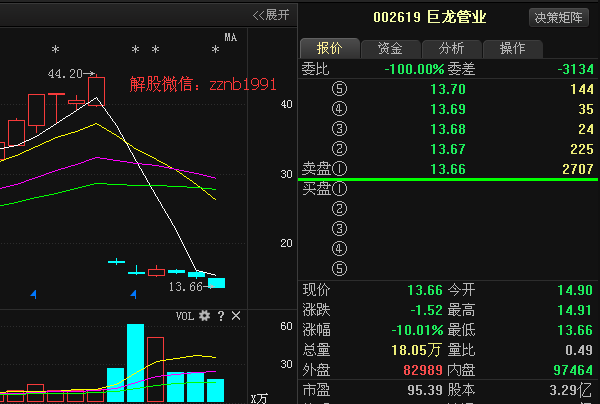The height and width of the screenshot is (404, 600).
Task: Select 今开 value 14.90
Action: 575,290
